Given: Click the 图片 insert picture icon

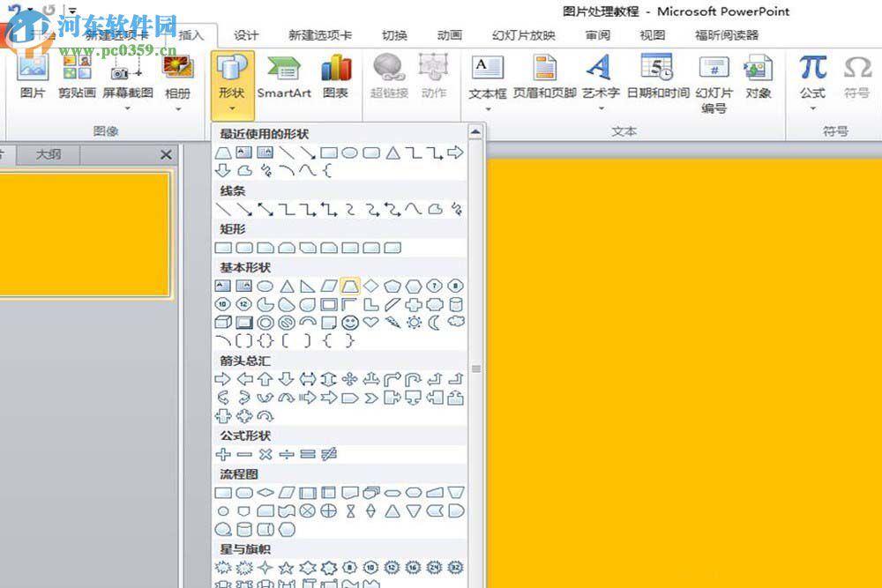Looking at the screenshot, I should coord(32,78).
